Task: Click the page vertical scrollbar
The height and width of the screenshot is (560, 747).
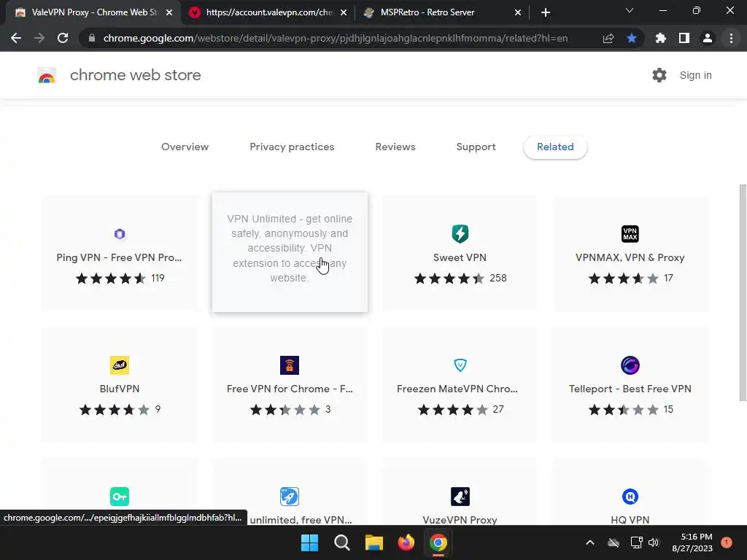Action: [743, 292]
